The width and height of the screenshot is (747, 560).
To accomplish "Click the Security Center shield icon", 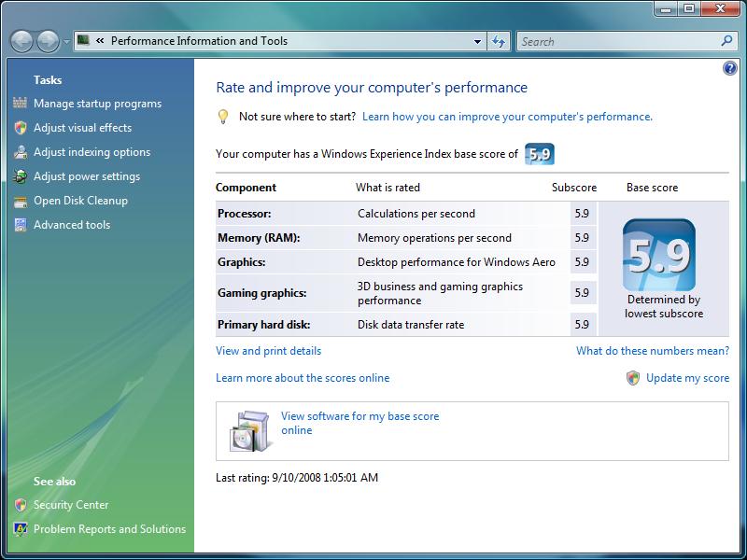I will [x=20, y=505].
